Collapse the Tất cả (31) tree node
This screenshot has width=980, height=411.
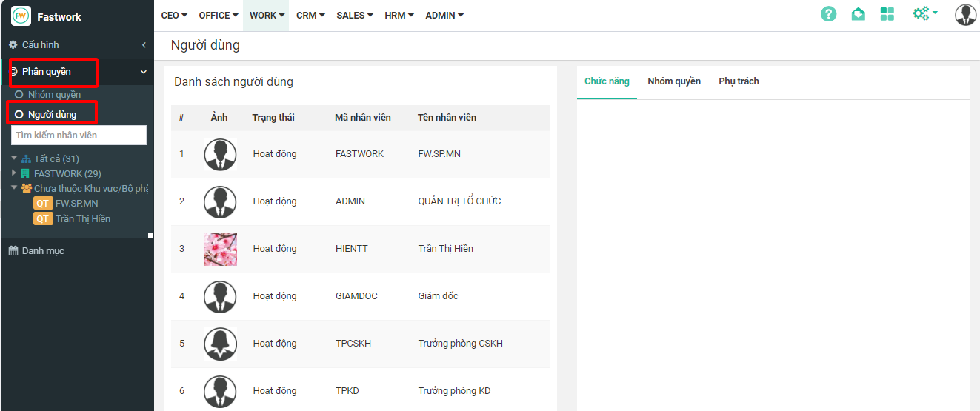pos(14,158)
